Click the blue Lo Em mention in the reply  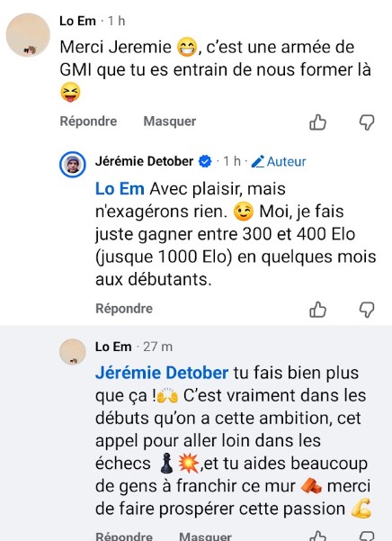[x=120, y=189]
